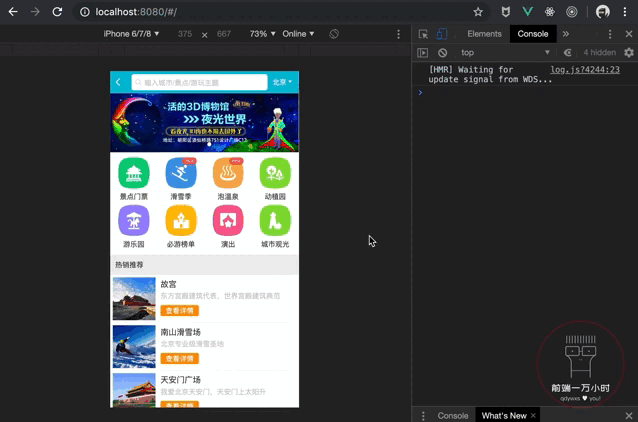Open the 北京 city selector
The width and height of the screenshot is (638, 422).
click(282, 82)
